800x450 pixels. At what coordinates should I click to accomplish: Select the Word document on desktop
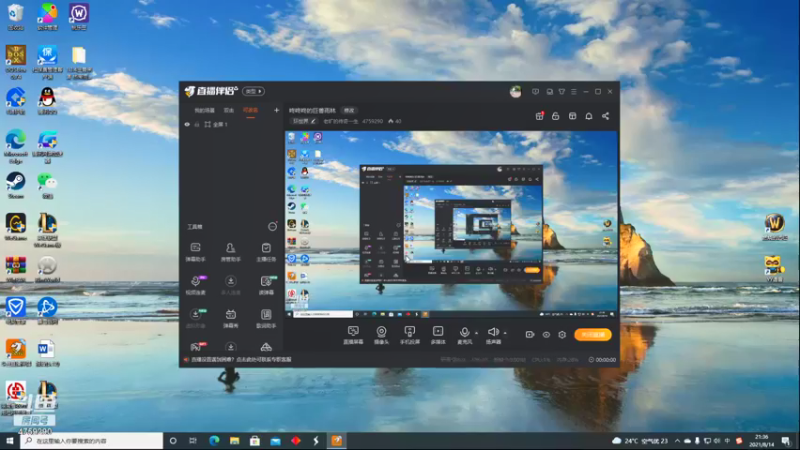[x=47, y=354]
